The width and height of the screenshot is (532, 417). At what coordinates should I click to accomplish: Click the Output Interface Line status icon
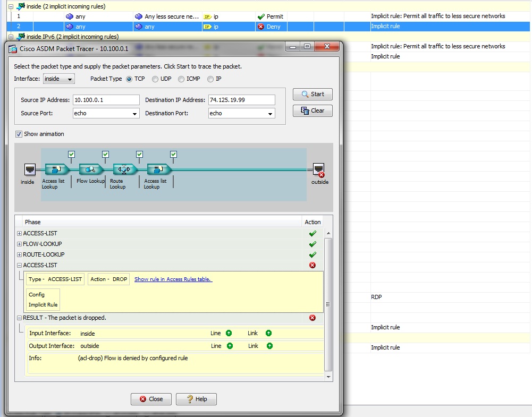(x=230, y=346)
